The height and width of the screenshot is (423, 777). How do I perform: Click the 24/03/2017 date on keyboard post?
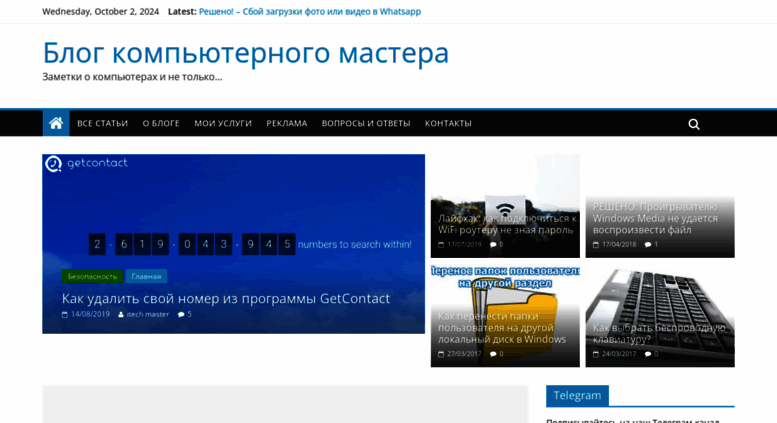[x=619, y=354]
